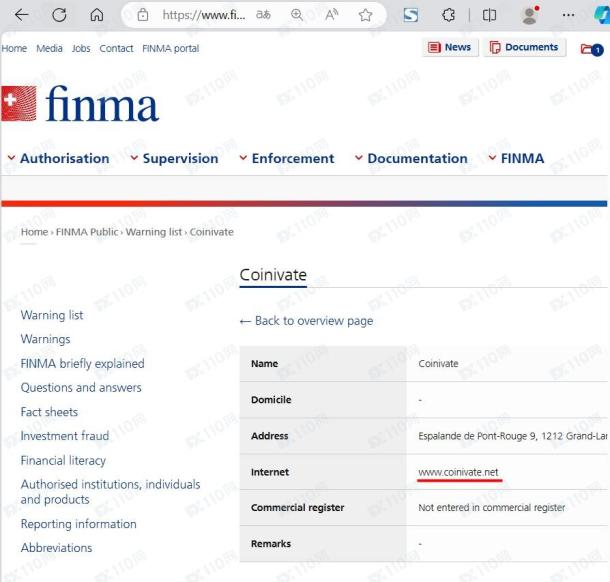Select Not entered in commercial register text
Viewport: 610px width, 582px height.
(x=491, y=507)
